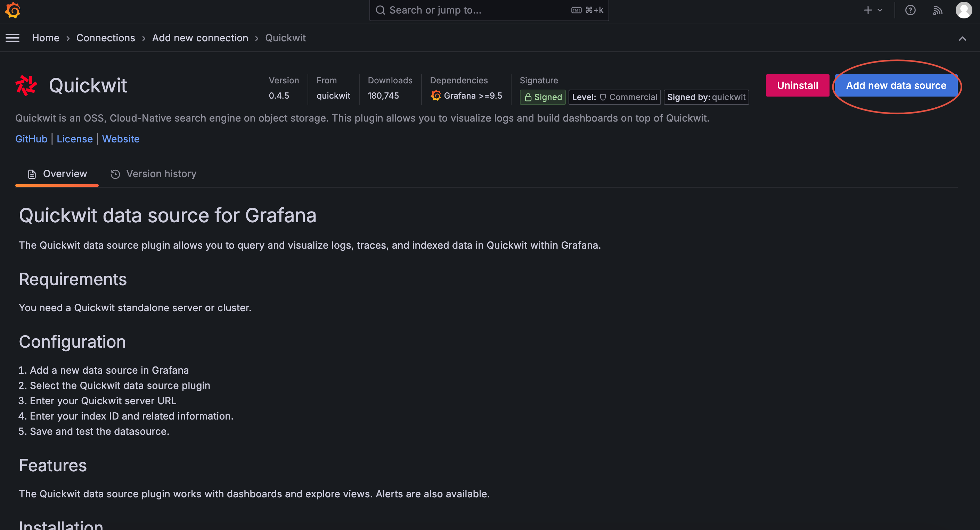Open the Website link
This screenshot has width=980, height=530.
coord(121,139)
